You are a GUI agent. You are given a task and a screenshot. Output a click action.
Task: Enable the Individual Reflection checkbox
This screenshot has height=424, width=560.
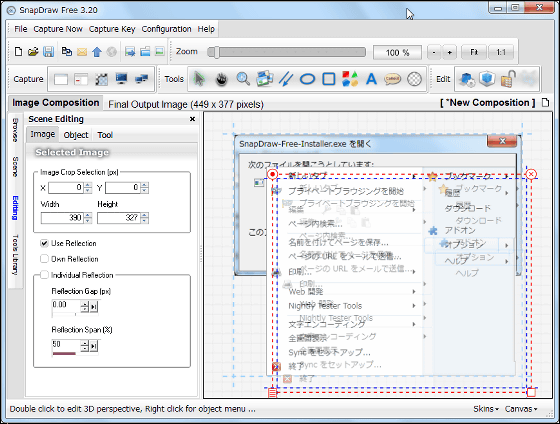click(x=44, y=275)
